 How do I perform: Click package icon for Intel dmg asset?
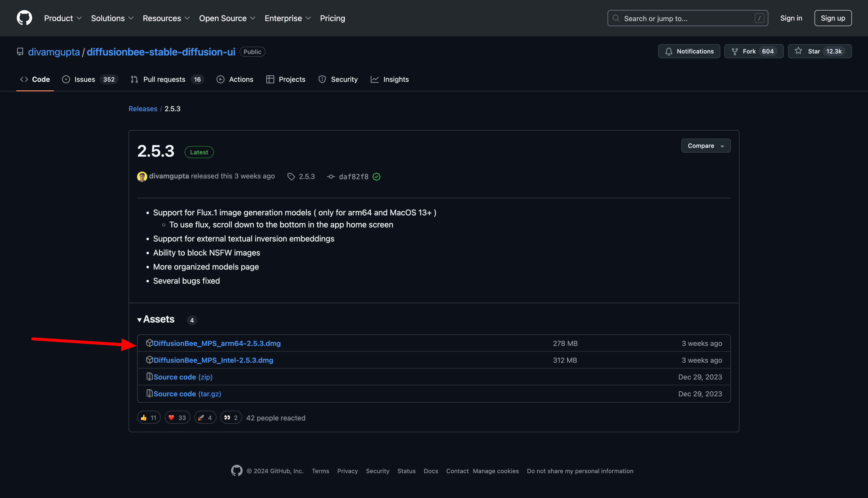pyautogui.click(x=149, y=359)
